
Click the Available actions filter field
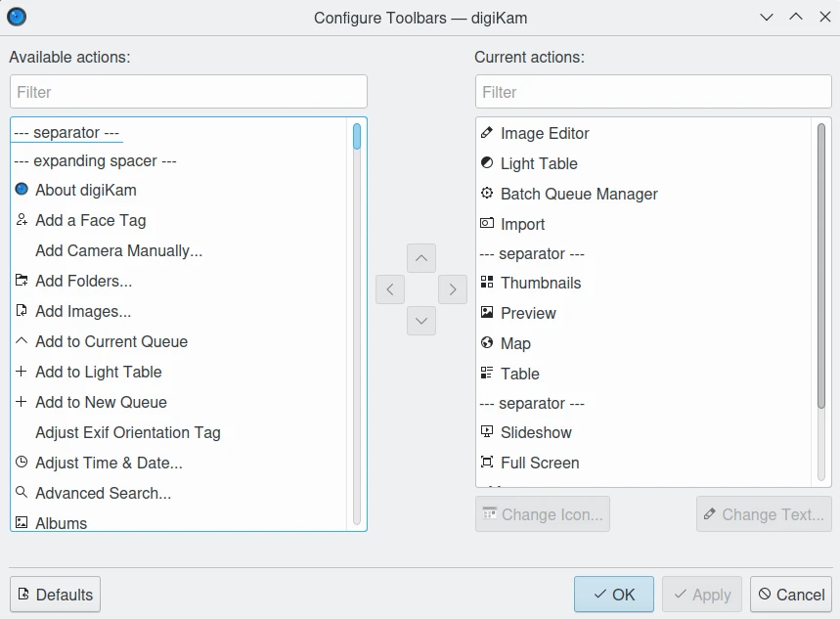click(x=189, y=92)
